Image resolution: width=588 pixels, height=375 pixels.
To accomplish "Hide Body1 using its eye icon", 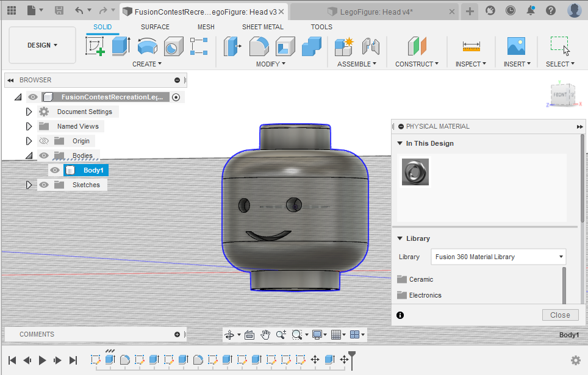I will click(55, 170).
